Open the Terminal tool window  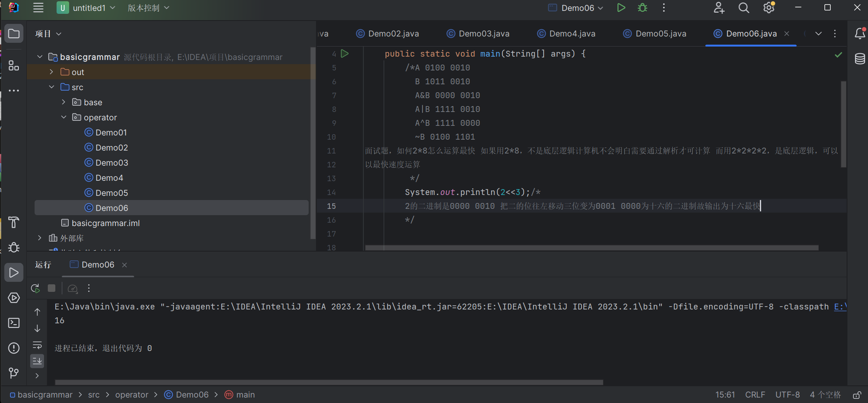(14, 323)
